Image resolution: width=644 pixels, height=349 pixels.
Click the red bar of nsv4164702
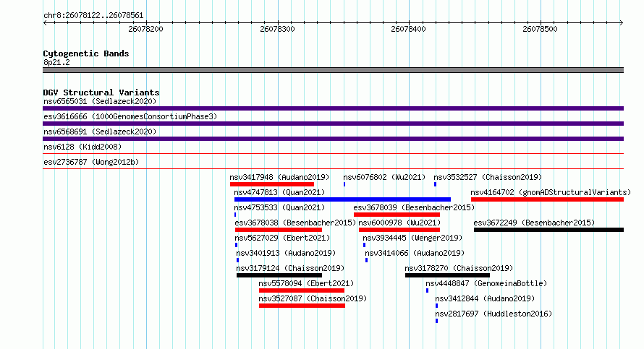pyautogui.click(x=548, y=199)
